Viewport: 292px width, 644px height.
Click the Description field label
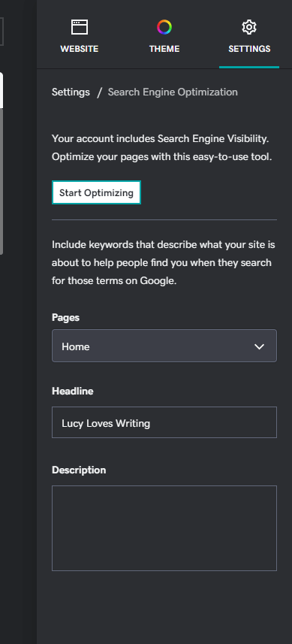click(x=79, y=470)
